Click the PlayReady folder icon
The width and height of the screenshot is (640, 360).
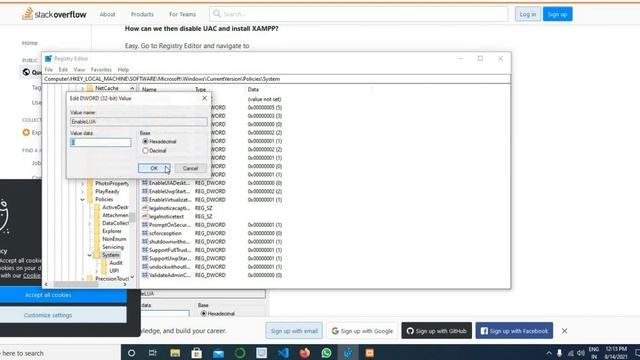[90, 191]
